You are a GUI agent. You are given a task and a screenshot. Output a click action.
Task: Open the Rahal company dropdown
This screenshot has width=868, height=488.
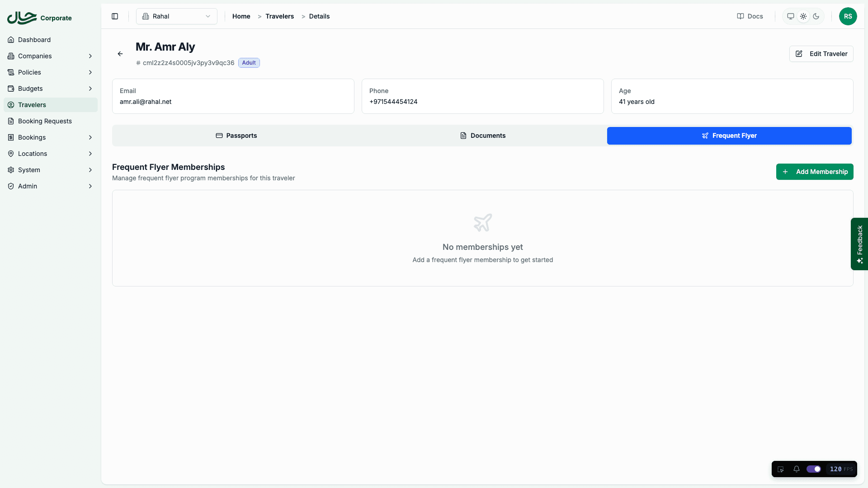(176, 16)
